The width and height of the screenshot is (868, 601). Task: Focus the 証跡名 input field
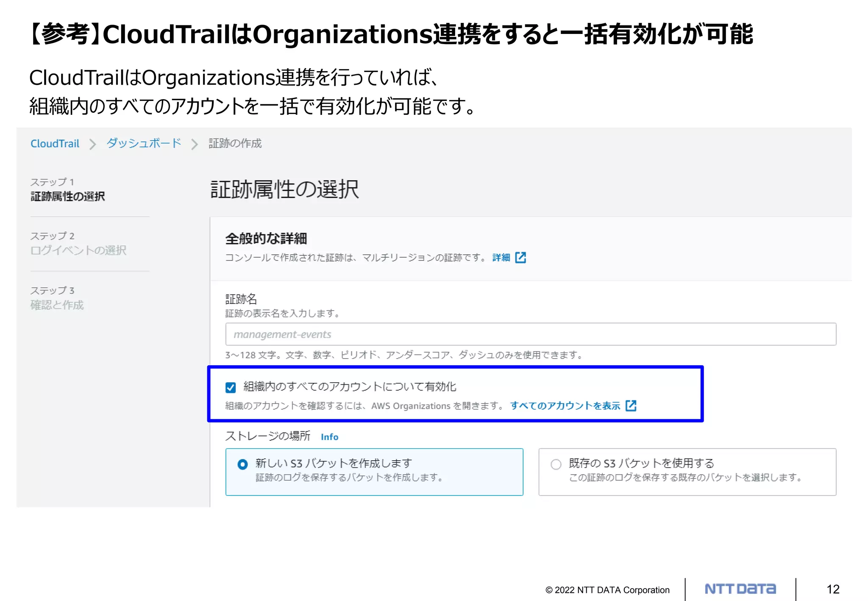pyautogui.click(x=531, y=334)
